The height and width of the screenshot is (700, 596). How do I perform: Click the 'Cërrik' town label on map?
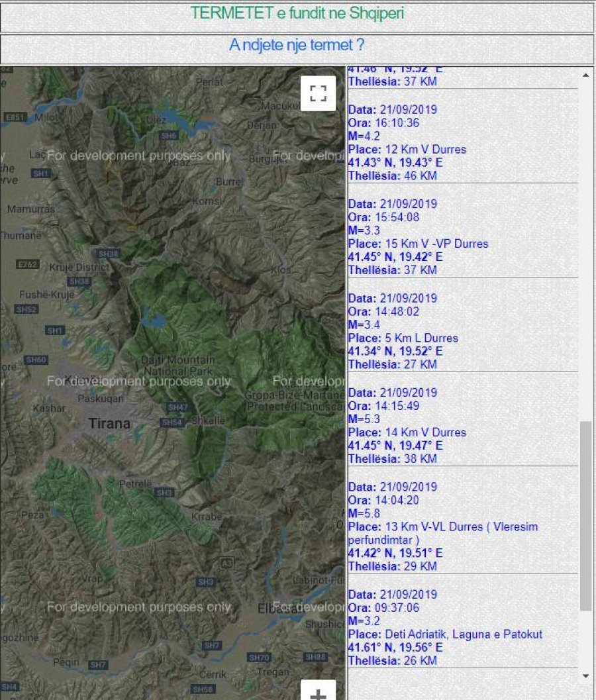(213, 674)
